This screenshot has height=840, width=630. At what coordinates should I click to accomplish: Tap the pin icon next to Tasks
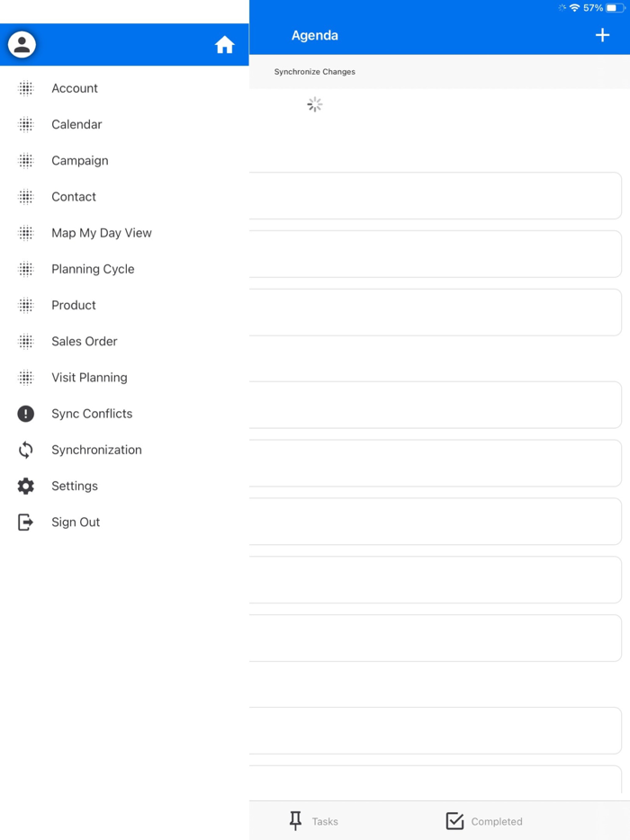[295, 820]
